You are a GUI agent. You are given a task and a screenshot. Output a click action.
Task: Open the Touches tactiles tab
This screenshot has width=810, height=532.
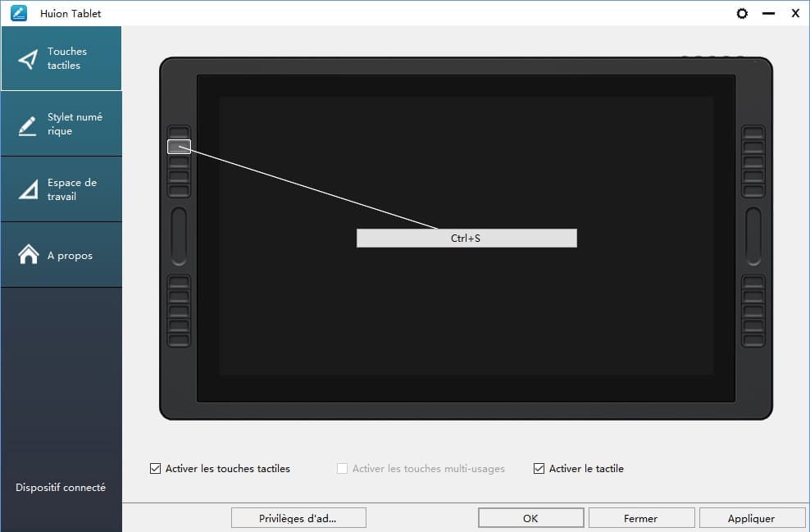point(61,58)
